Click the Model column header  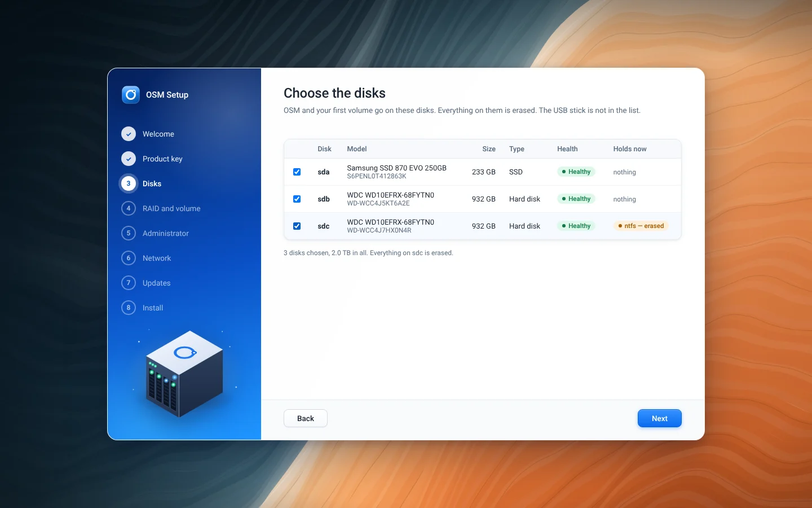[x=357, y=149]
